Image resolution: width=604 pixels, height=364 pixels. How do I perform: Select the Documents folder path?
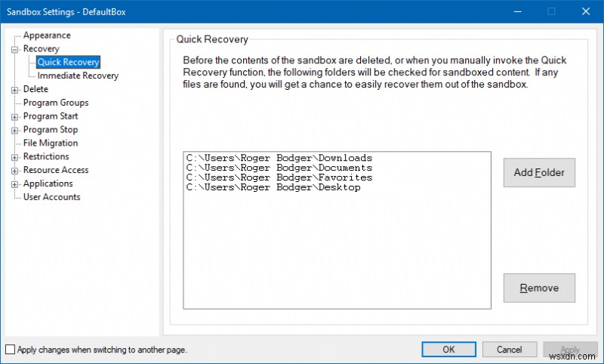(279, 168)
